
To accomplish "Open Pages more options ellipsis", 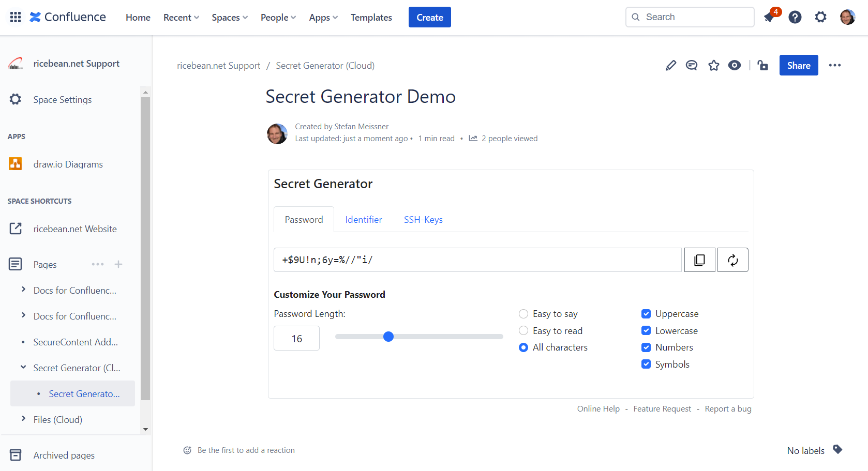I will 98,264.
